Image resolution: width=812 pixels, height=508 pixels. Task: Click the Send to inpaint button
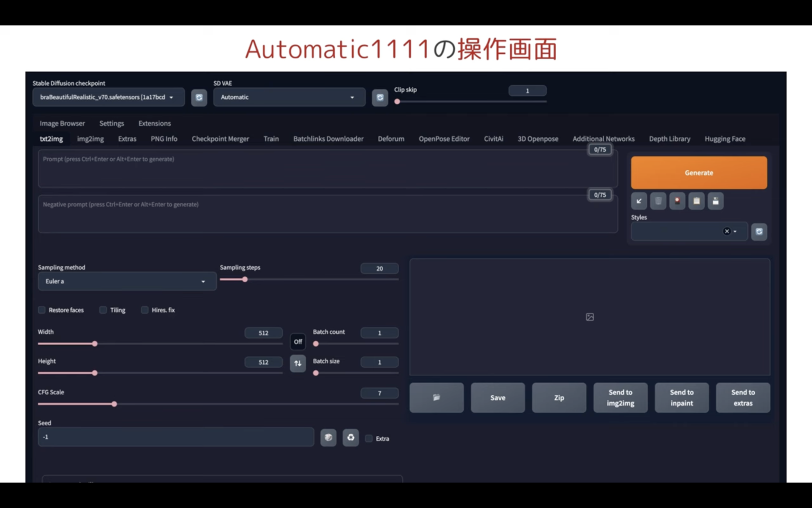[681, 397]
